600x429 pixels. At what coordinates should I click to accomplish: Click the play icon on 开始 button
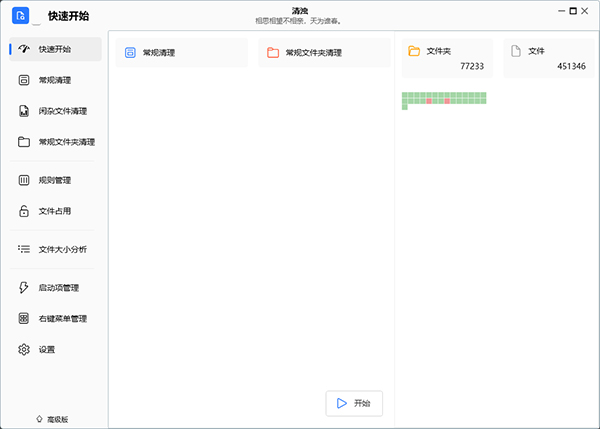click(341, 403)
